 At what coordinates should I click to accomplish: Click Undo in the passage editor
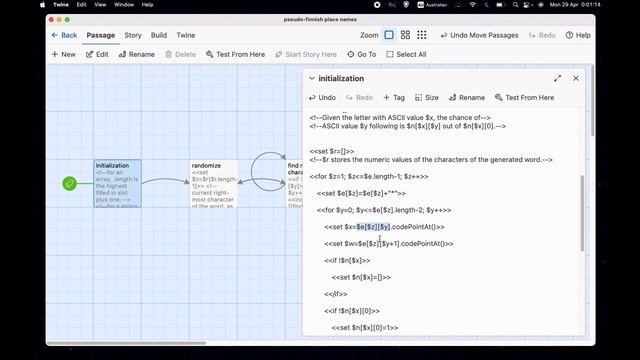(x=322, y=98)
